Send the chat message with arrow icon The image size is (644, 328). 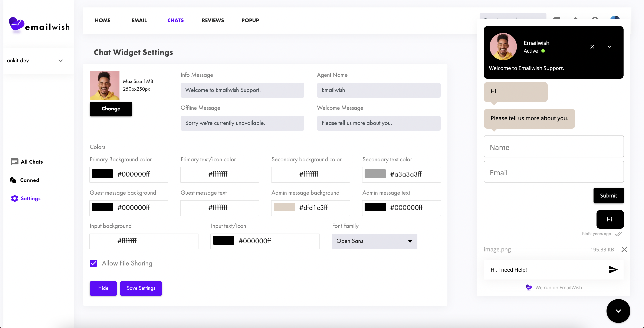pos(613,270)
